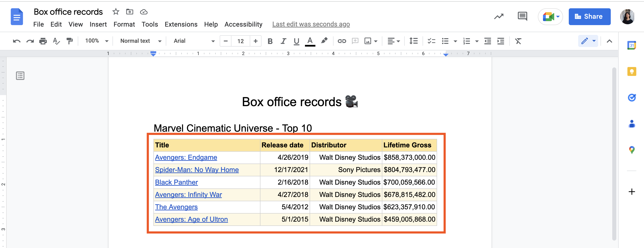Click the link insertion icon
Screen dimensions: 644x248
coord(341,41)
